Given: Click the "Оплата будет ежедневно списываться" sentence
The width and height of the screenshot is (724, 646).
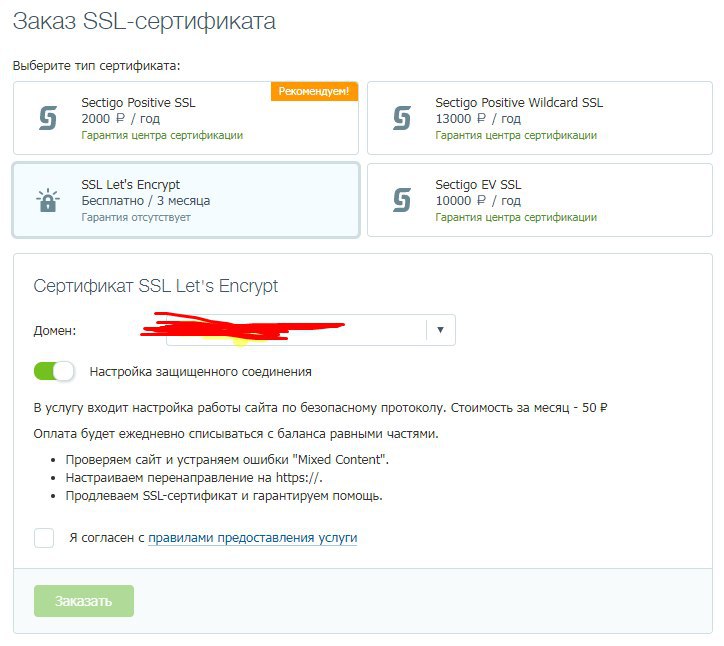Looking at the screenshot, I should 236,434.
